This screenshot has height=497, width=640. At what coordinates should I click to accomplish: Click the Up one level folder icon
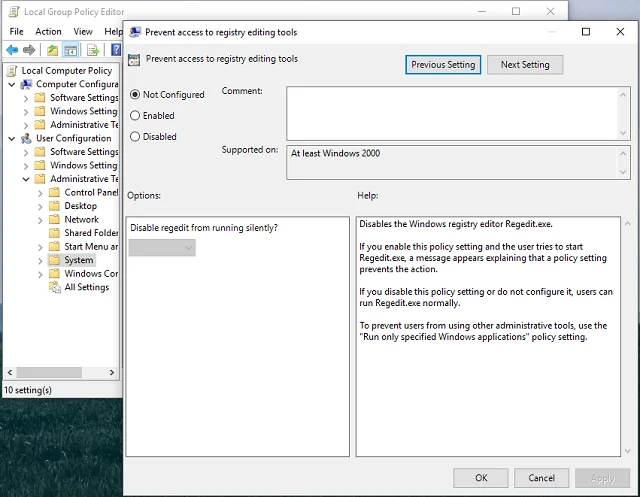52,50
